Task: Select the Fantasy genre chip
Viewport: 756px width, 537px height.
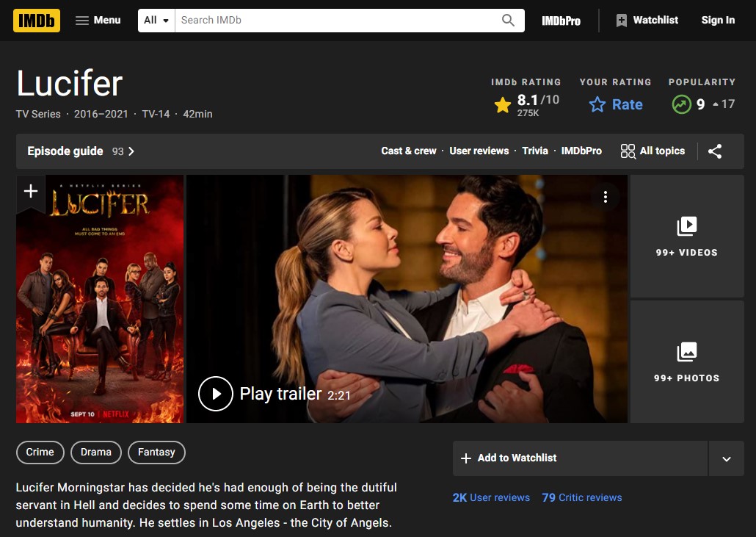Action: click(156, 452)
